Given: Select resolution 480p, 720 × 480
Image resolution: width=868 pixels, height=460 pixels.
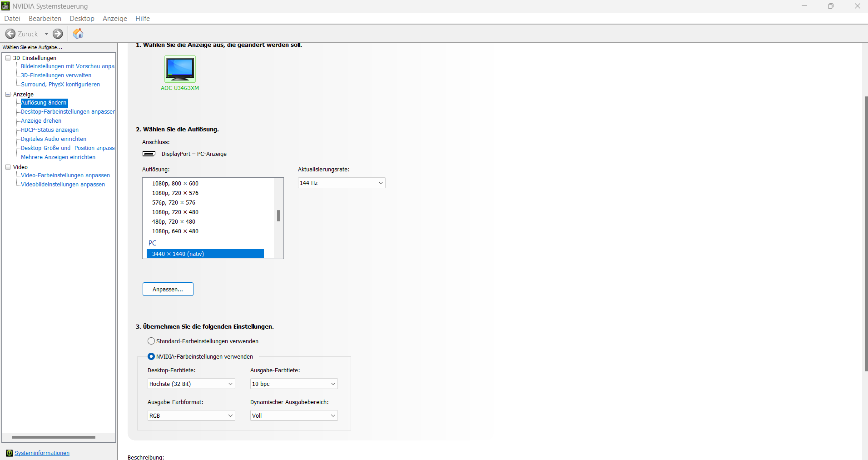Looking at the screenshot, I should click(x=174, y=222).
